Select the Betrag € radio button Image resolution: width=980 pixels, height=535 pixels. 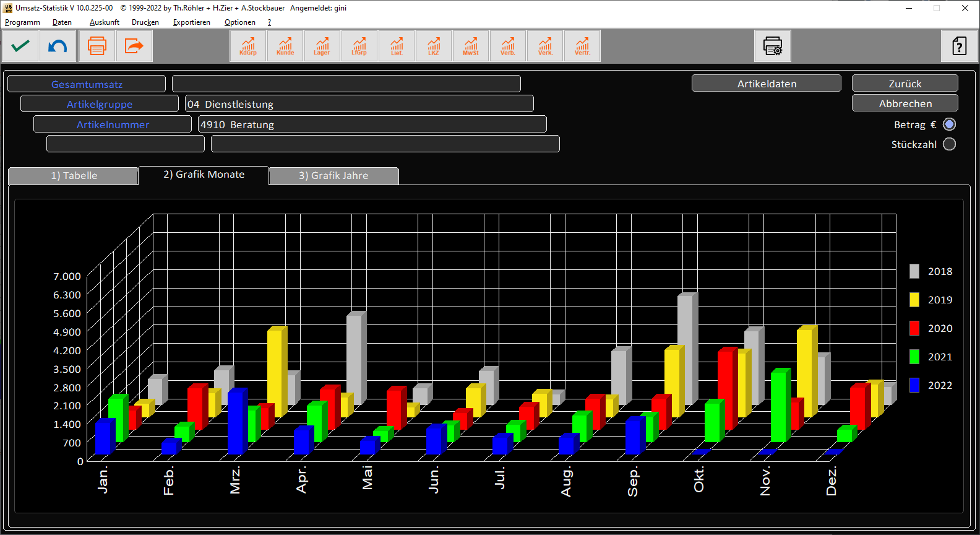(949, 124)
